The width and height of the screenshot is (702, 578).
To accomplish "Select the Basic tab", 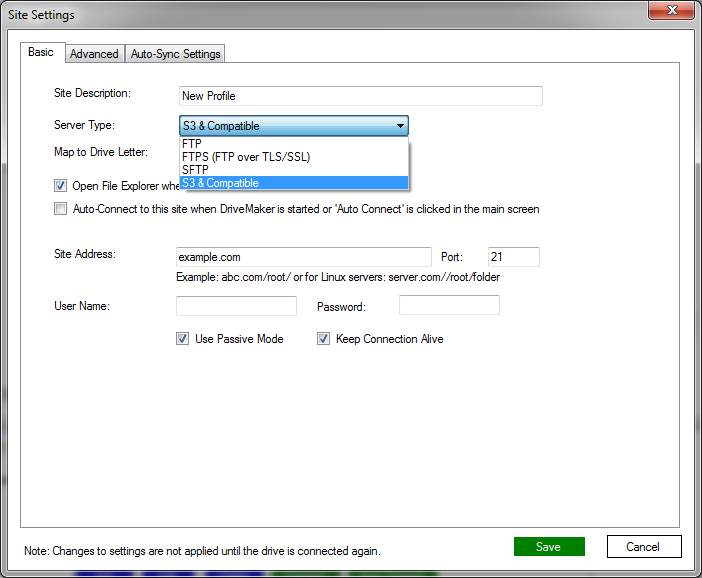I will pyautogui.click(x=41, y=52).
